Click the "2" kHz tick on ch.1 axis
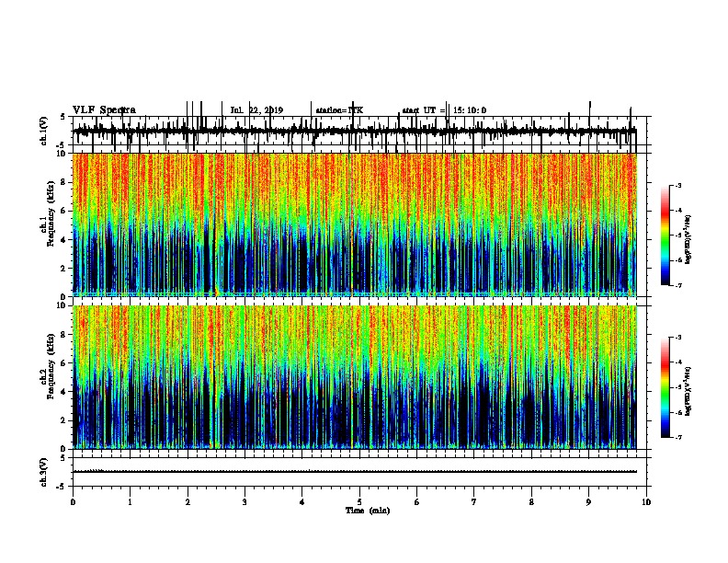728x563 pixels. [x=64, y=269]
